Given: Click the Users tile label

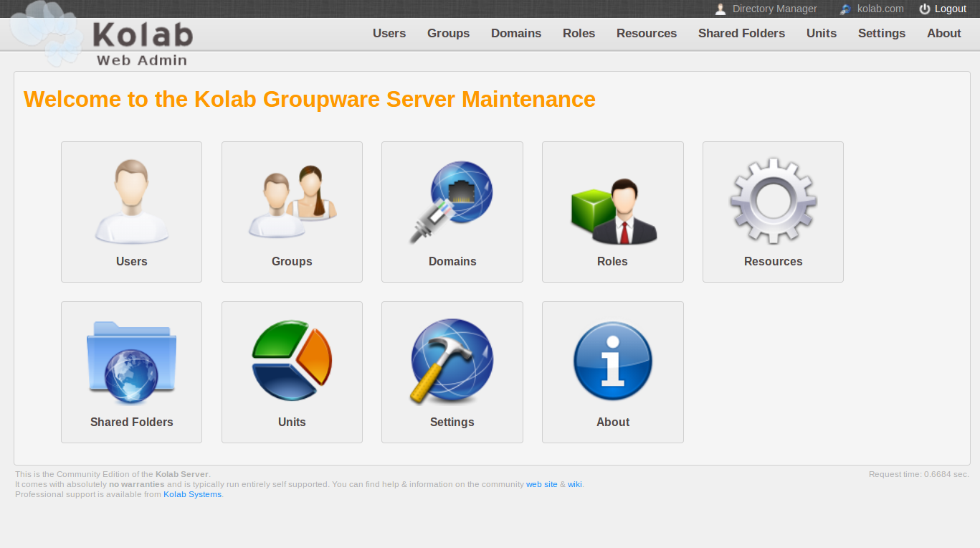Looking at the screenshot, I should click(131, 262).
